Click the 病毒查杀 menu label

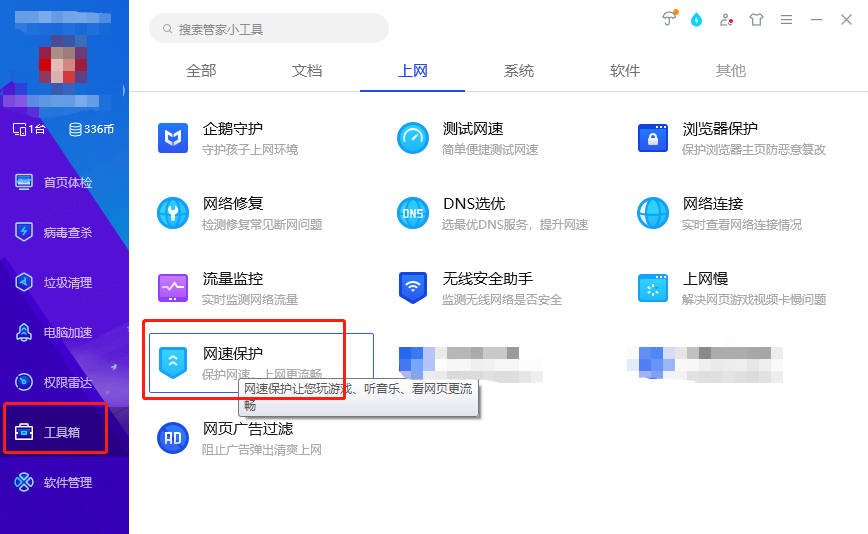click(x=68, y=232)
